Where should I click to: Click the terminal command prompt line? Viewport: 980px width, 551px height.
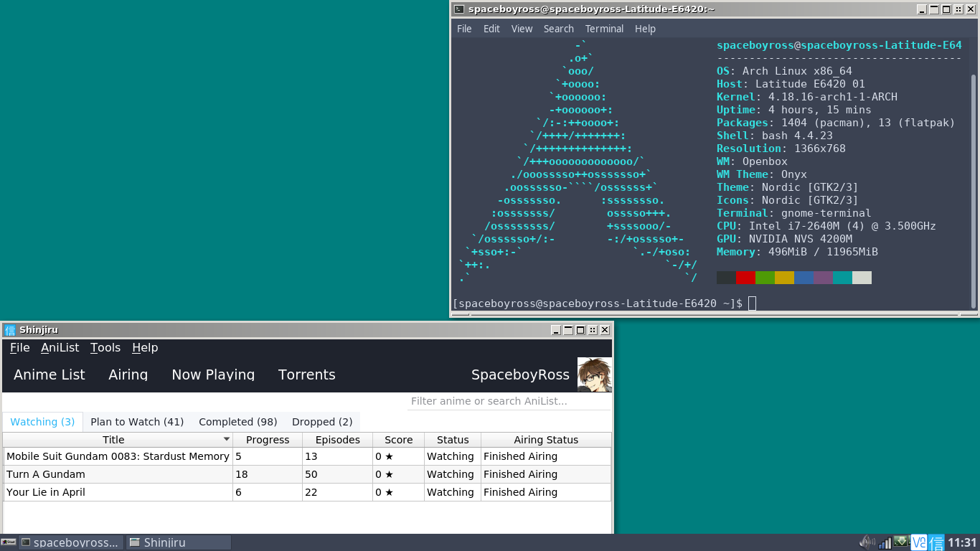pos(604,303)
